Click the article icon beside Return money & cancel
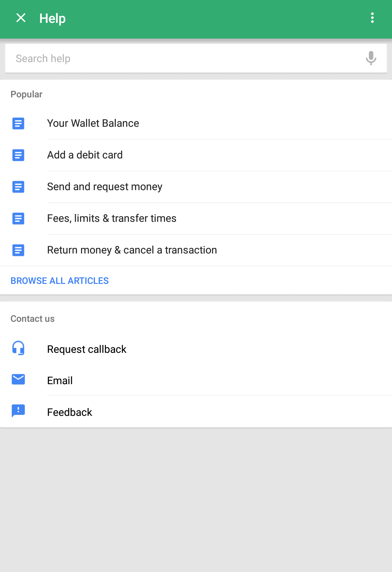 [18, 250]
